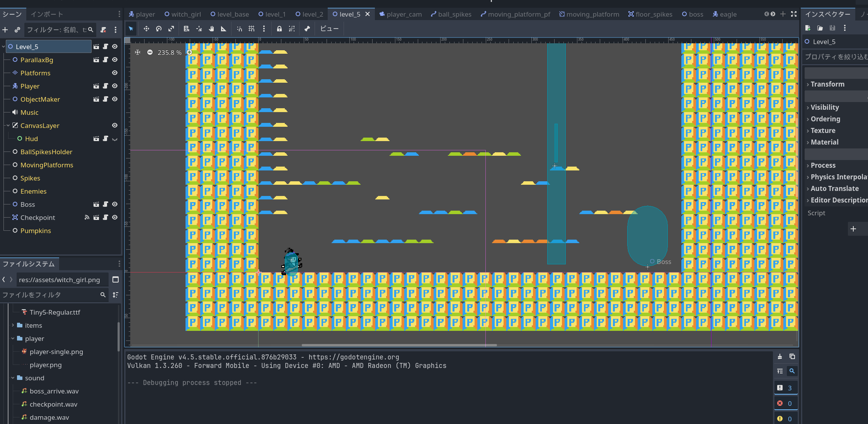868x424 pixels.
Task: Toggle visibility of Boss node
Action: pos(115,204)
